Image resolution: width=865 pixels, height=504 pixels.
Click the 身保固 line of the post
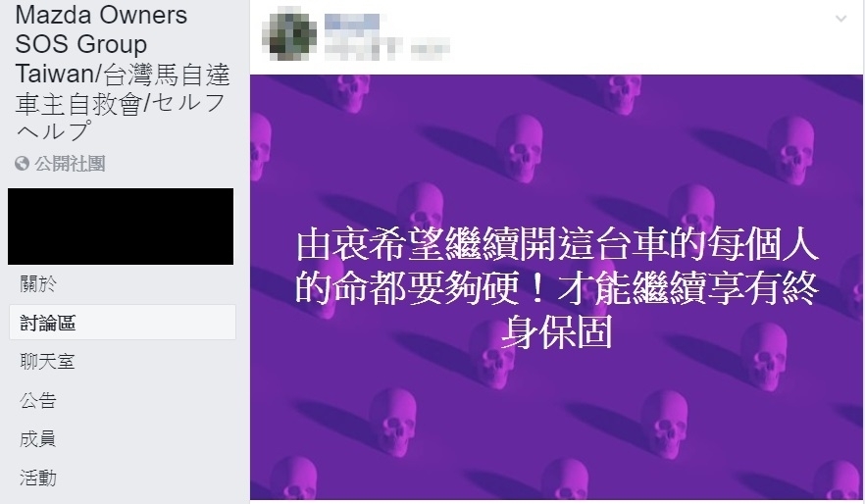[557, 332]
